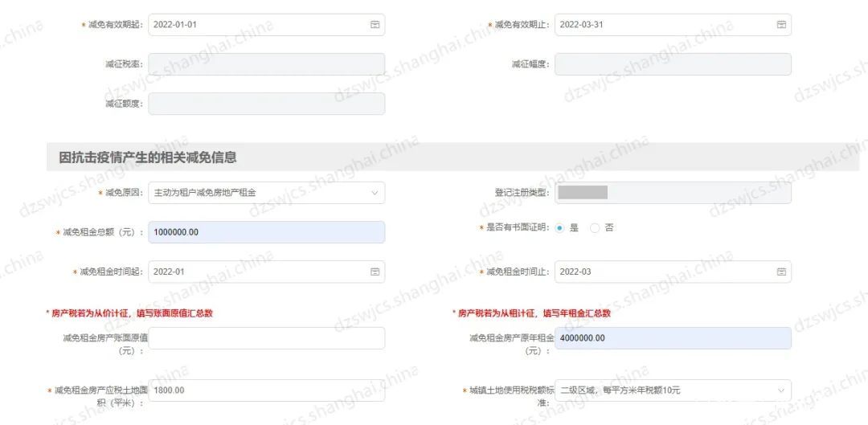Click the 减免租金房产原年租金 field

(x=673, y=338)
